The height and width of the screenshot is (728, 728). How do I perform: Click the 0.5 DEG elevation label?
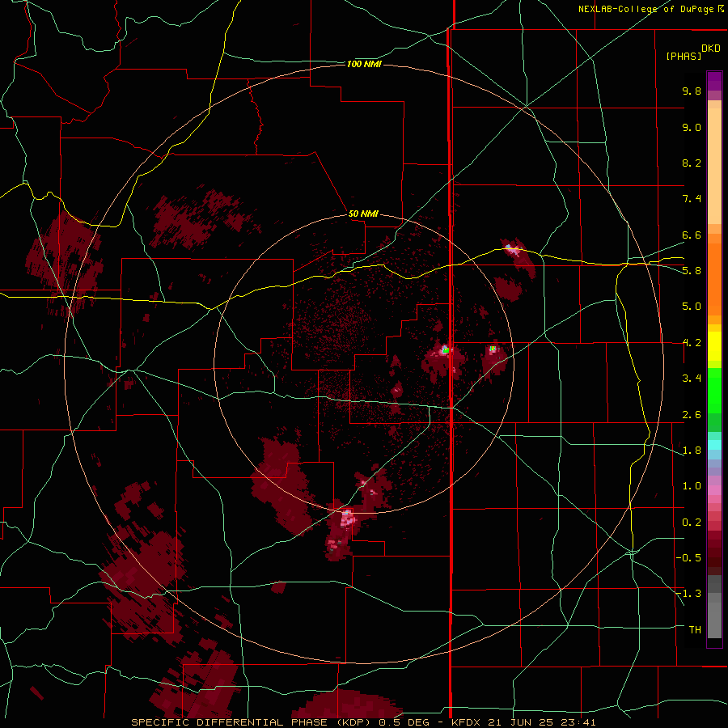pos(405,722)
